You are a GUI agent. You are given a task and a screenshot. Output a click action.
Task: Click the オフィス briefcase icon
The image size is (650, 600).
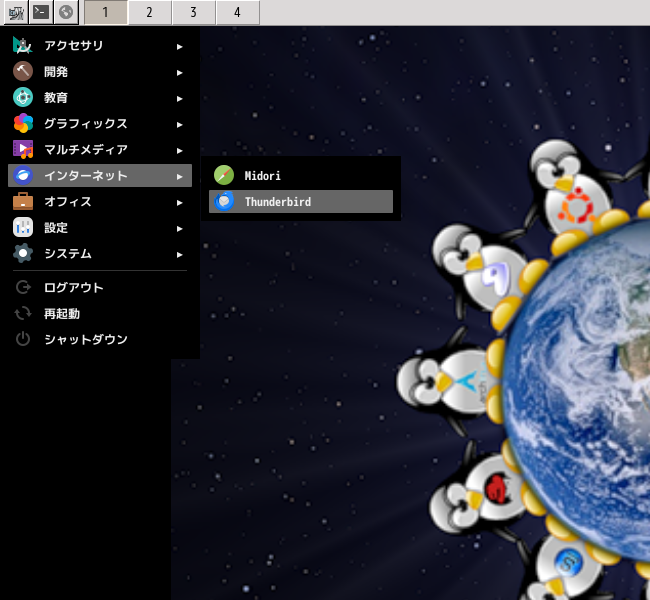pyautogui.click(x=23, y=202)
